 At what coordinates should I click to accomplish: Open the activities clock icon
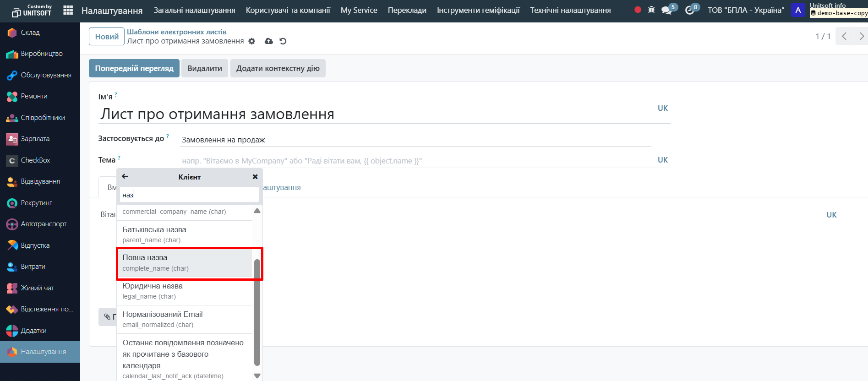[690, 10]
